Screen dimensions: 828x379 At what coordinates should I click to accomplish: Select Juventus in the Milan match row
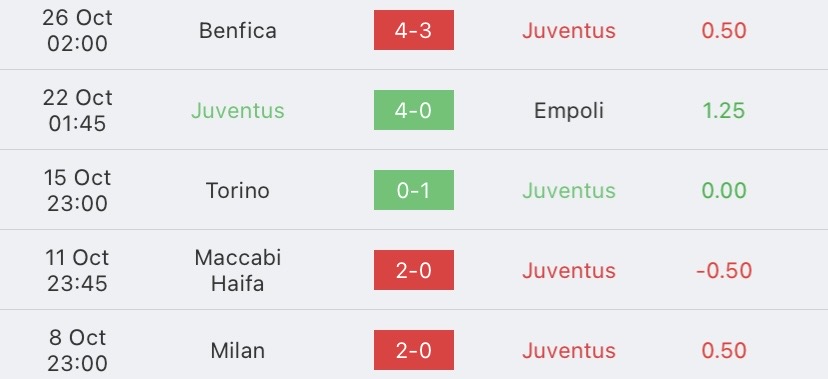pyautogui.click(x=569, y=351)
